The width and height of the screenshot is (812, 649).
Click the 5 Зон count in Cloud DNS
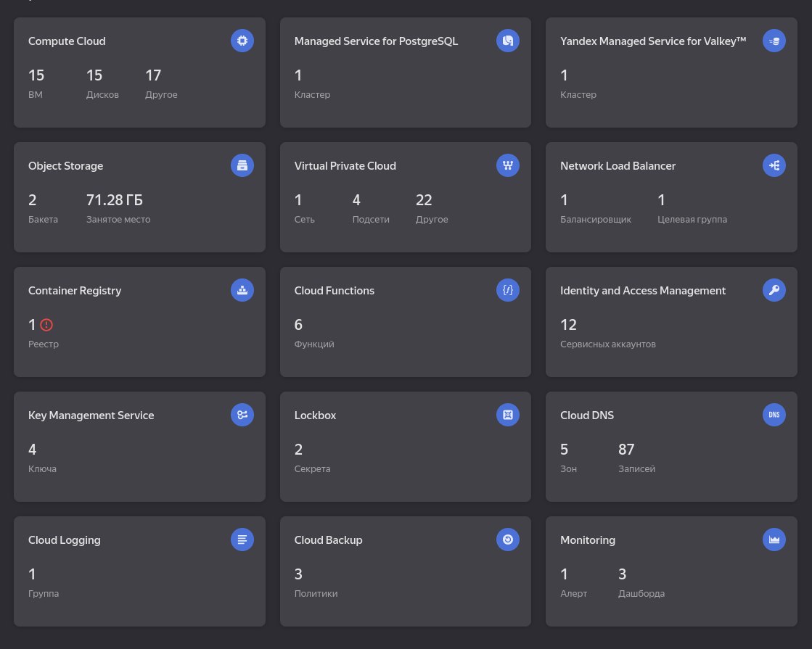click(x=569, y=457)
